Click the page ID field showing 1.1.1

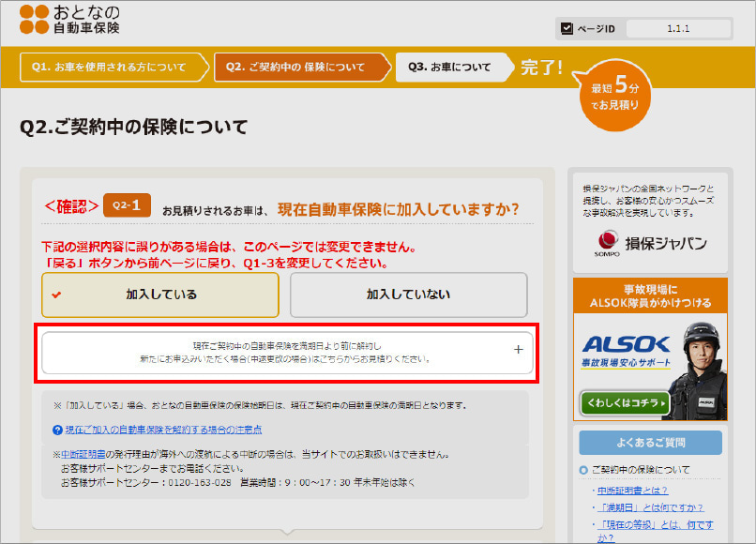tap(677, 28)
